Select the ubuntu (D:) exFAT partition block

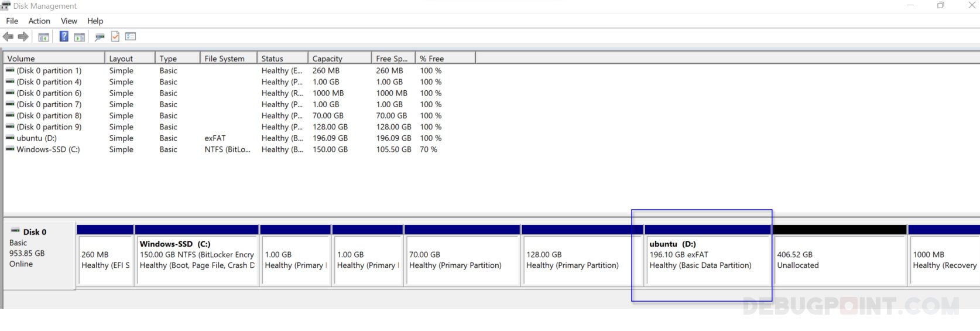point(707,260)
